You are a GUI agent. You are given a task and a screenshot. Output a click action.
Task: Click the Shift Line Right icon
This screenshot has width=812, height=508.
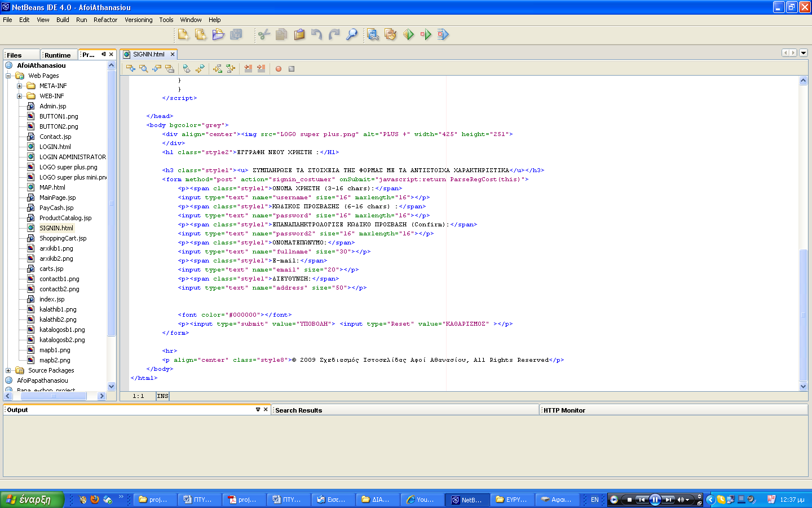point(261,69)
